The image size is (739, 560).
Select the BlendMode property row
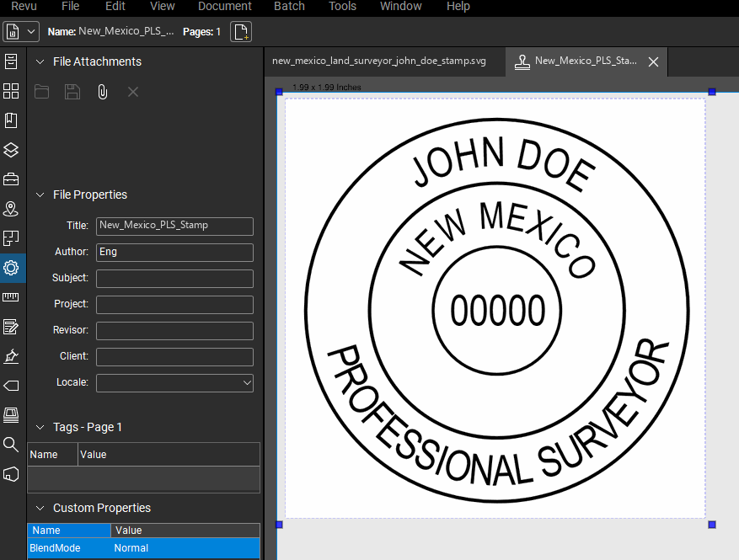click(x=144, y=548)
